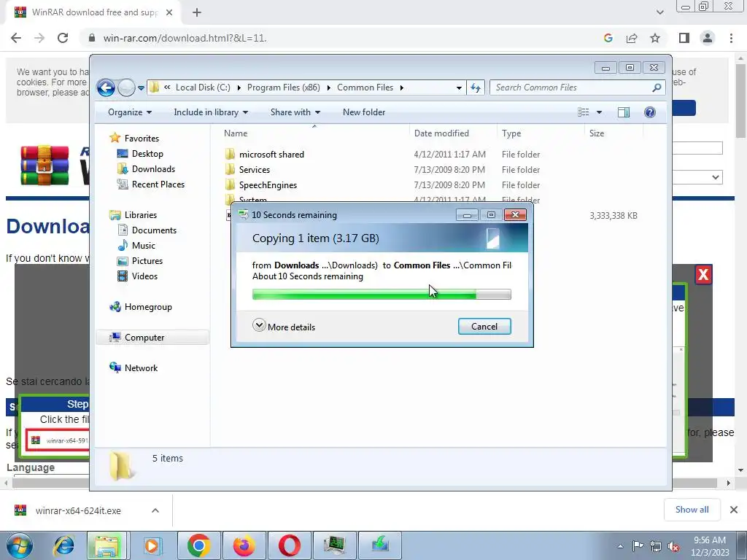Viewport: 747px width, 560px height.
Task: Reload the Chrome page
Action: click(63, 38)
